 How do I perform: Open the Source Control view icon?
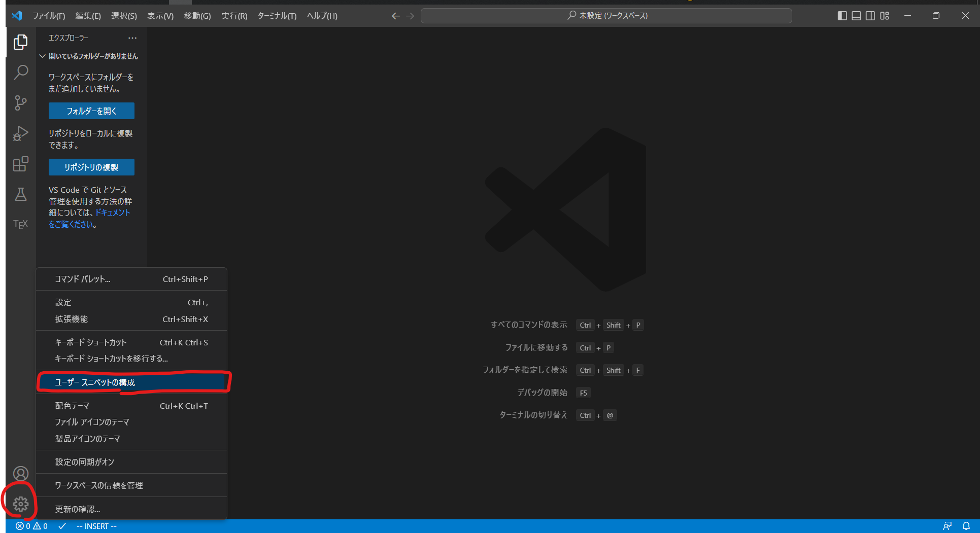pos(21,103)
